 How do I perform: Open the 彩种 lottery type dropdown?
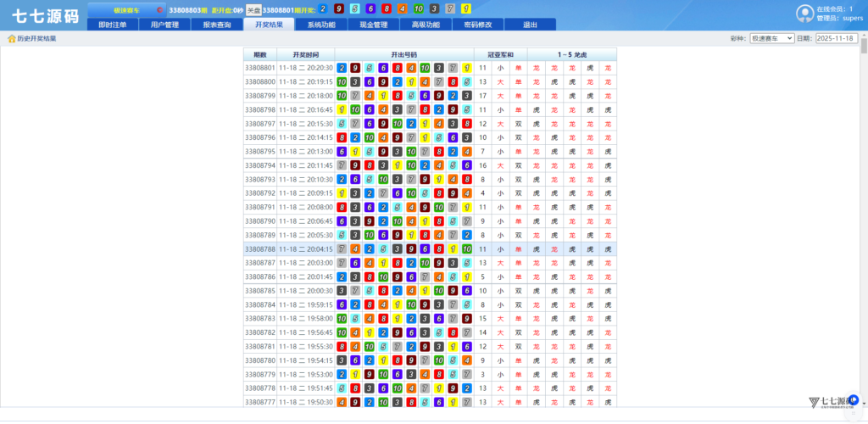(771, 38)
